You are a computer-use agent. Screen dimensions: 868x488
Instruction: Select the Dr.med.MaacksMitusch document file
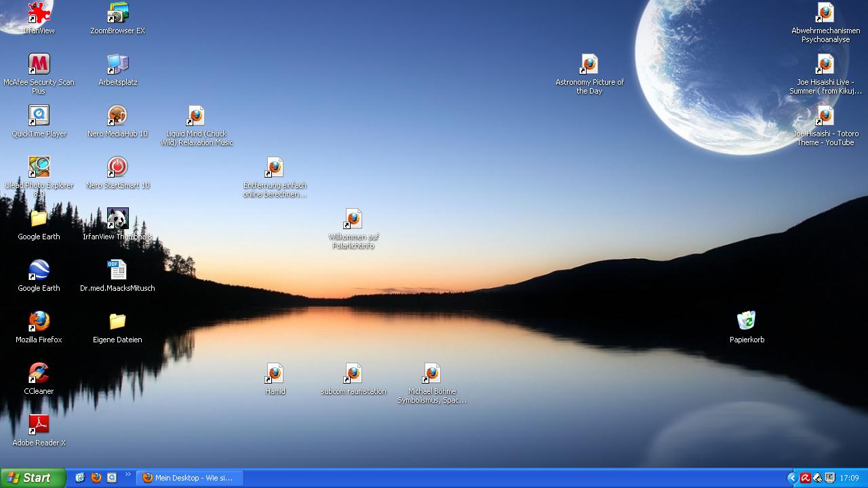[x=117, y=270]
